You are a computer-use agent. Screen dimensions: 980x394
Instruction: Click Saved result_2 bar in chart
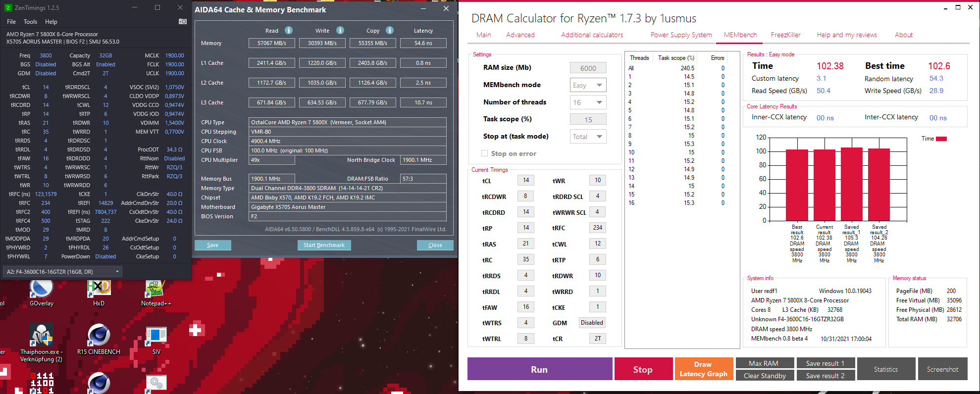point(879,185)
